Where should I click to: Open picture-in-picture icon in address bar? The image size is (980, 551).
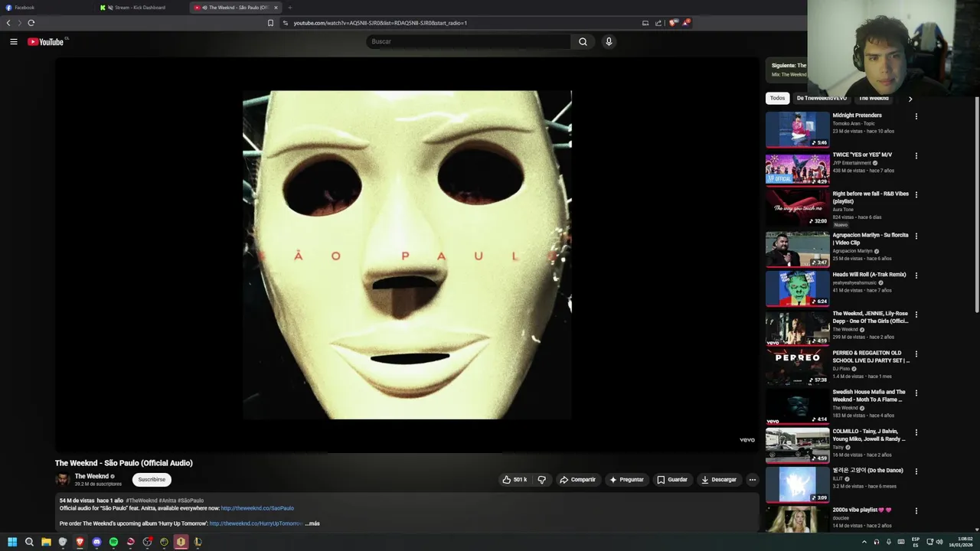(x=645, y=23)
